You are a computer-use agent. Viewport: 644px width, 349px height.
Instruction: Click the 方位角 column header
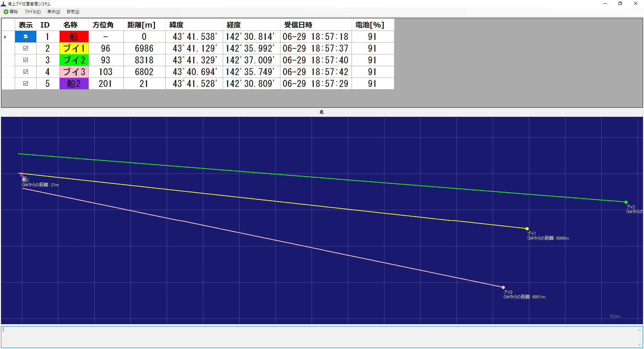pos(106,25)
